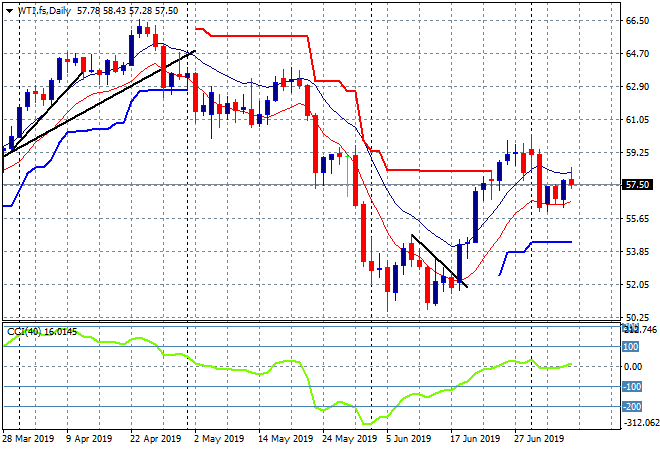The height and width of the screenshot is (450, 660).
Task: Click the 62.90 price scale label
Action: [637, 87]
